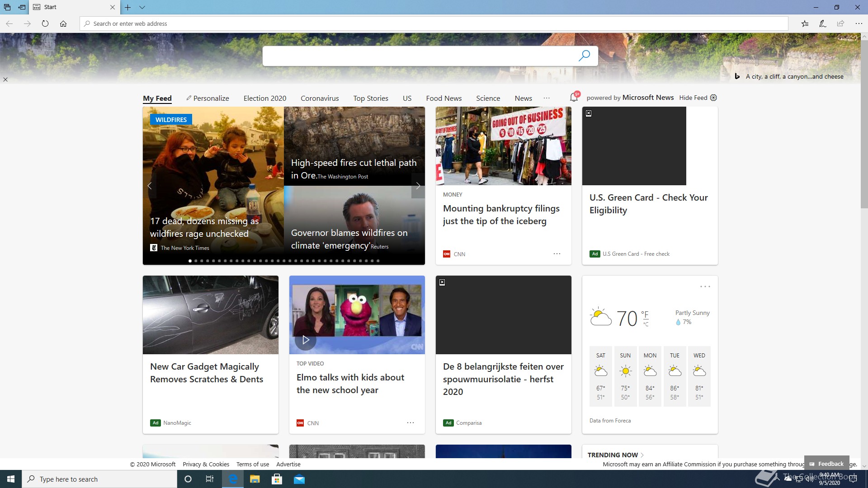Image resolution: width=868 pixels, height=488 pixels.
Task: Open Terms of use link
Action: point(253,464)
